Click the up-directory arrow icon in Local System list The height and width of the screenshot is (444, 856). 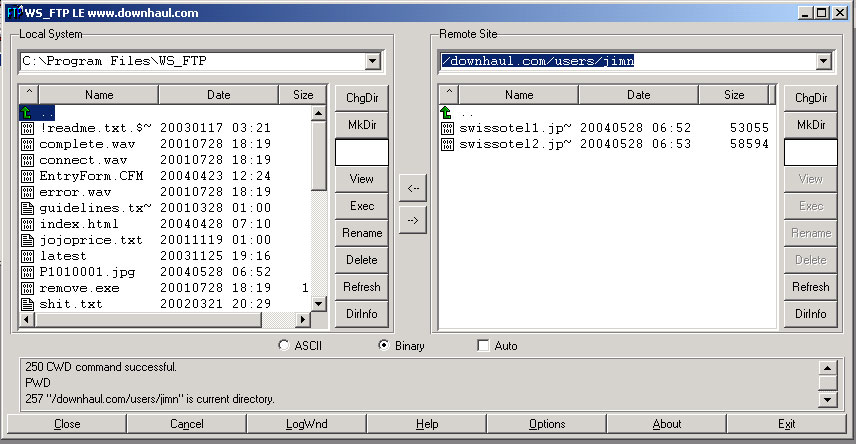(26, 113)
